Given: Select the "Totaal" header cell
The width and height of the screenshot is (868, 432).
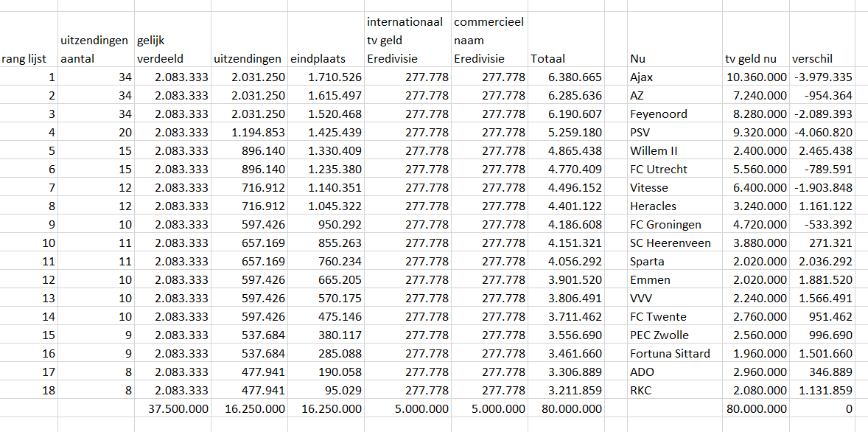Looking at the screenshot, I should [x=566, y=40].
